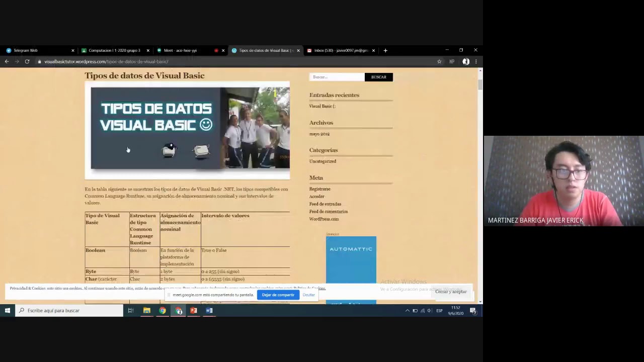This screenshot has width=644, height=362.
Task: Close the Meet tab
Action: point(223,50)
